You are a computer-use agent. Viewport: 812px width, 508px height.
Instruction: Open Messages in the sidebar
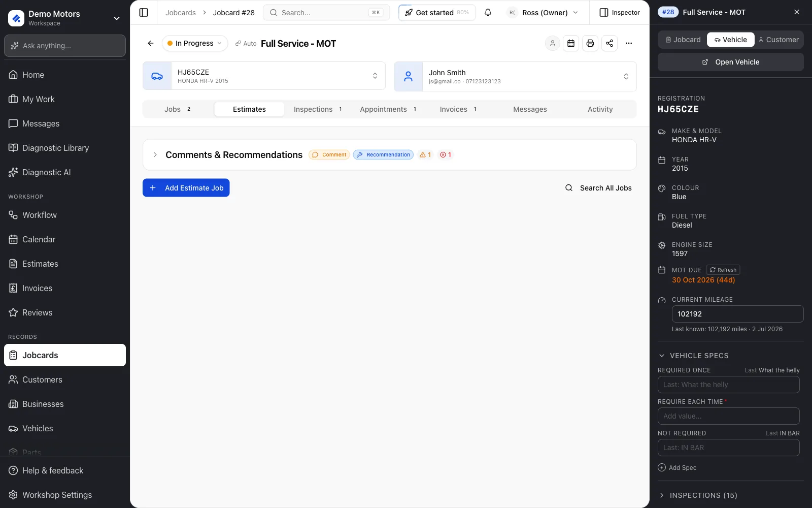click(x=65, y=123)
